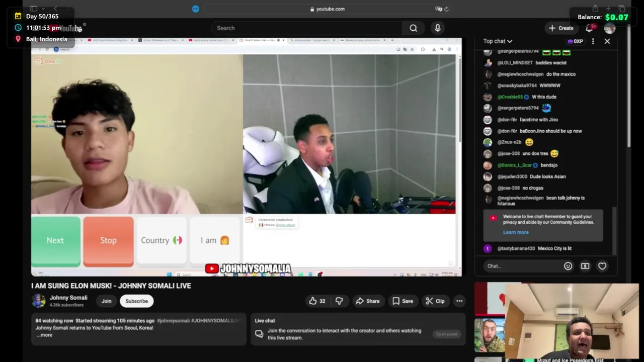This screenshot has width=644, height=362.
Task: Click the Create button
Action: tap(561, 28)
